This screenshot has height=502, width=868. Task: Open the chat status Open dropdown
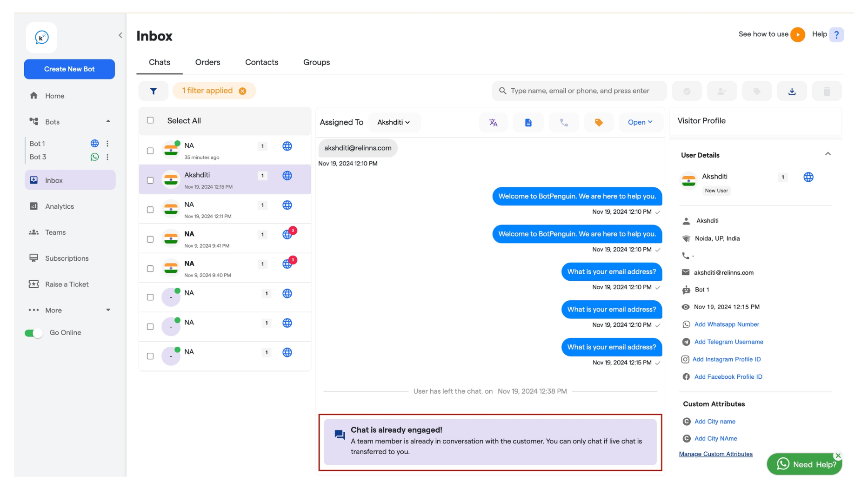coord(640,122)
